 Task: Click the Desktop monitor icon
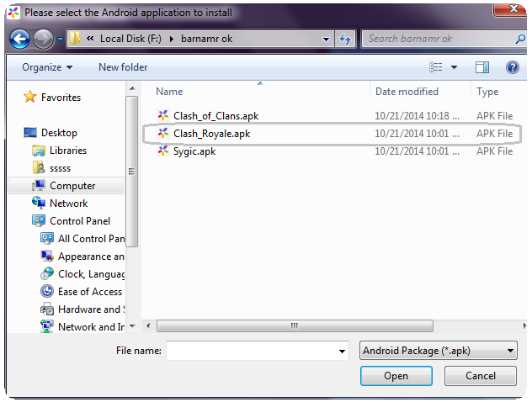30,132
